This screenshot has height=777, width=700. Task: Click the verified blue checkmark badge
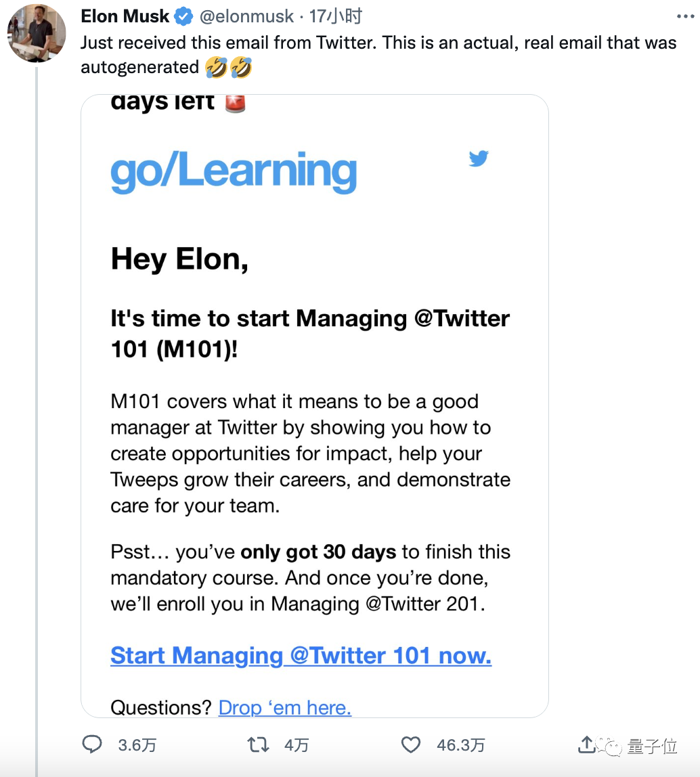(x=183, y=16)
